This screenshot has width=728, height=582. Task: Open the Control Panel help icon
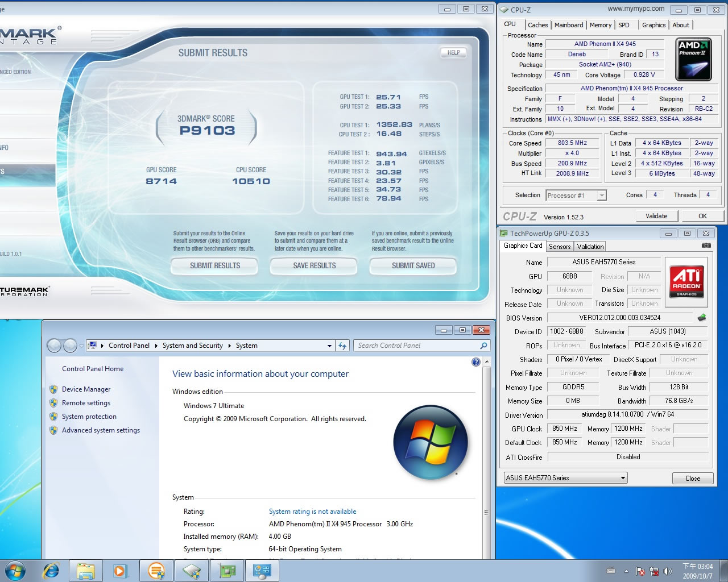476,362
